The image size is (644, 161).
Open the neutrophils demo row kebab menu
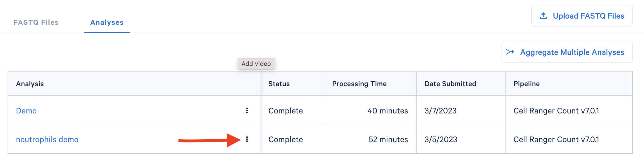pos(247,139)
